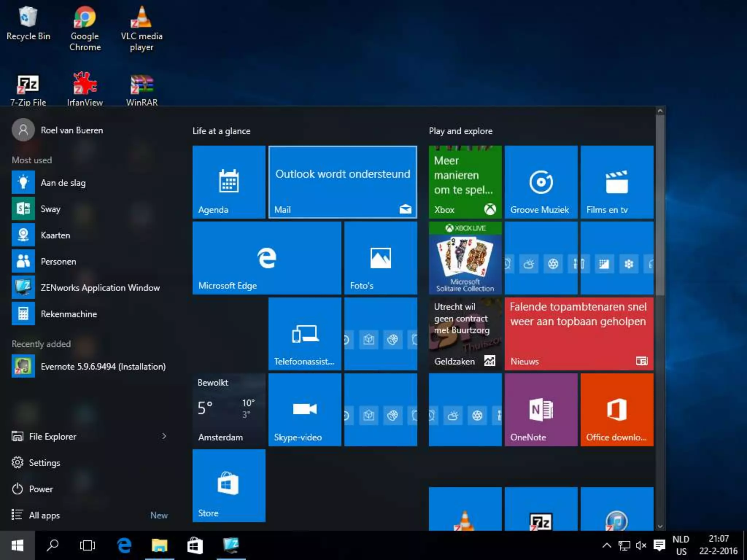Click the Start menu vertical scrollbar thumb
Image resolution: width=747 pixels, height=560 pixels.
(x=660, y=205)
